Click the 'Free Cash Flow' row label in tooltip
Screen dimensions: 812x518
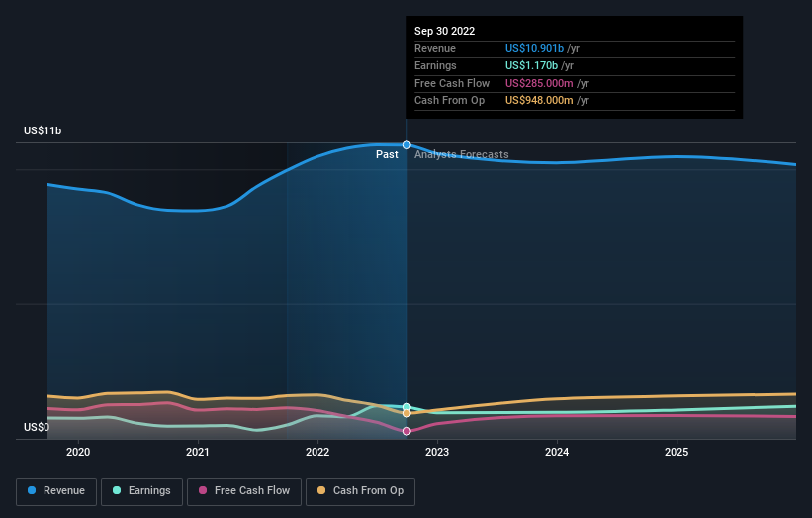point(452,83)
